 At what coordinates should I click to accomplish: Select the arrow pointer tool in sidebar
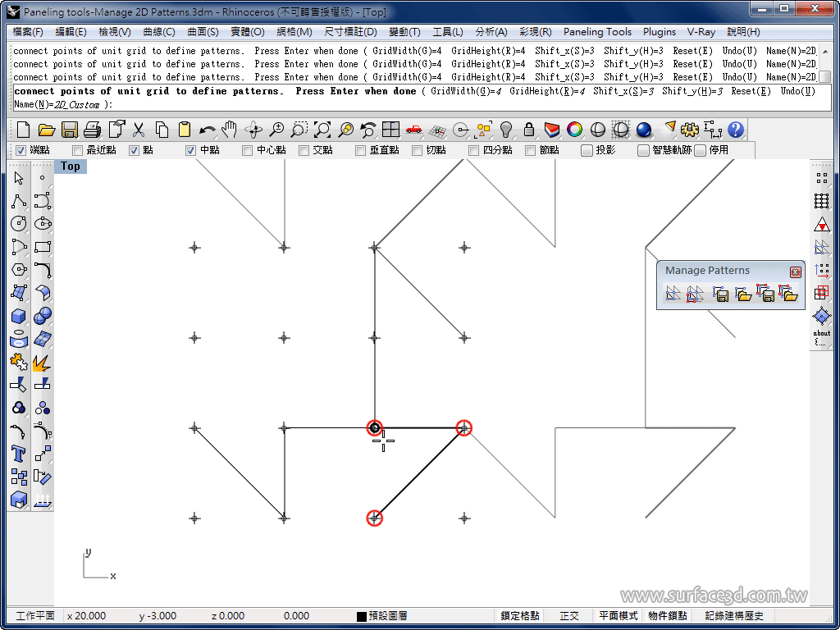pyautogui.click(x=19, y=178)
